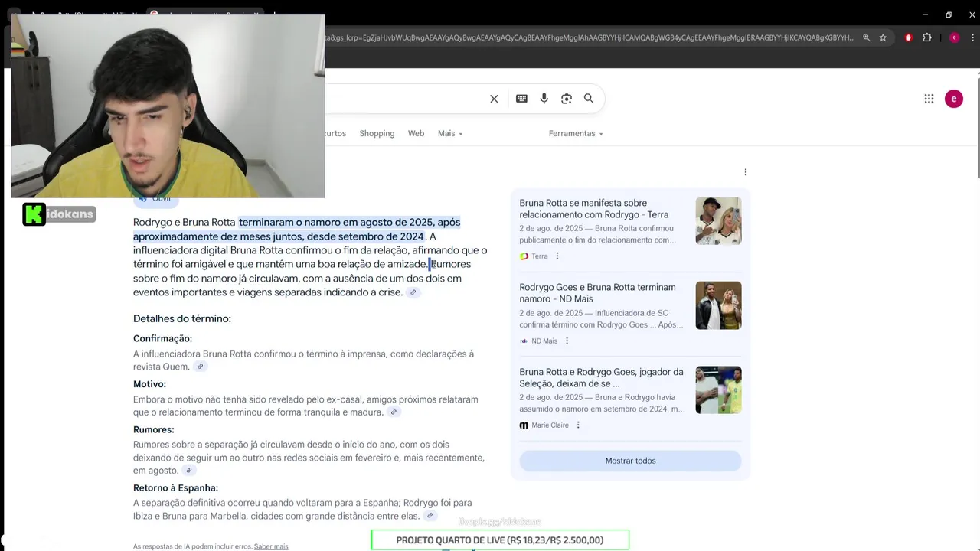Screen dimensions: 980x551
Task: Switch to the Shopping search tab
Action: [x=377, y=133]
